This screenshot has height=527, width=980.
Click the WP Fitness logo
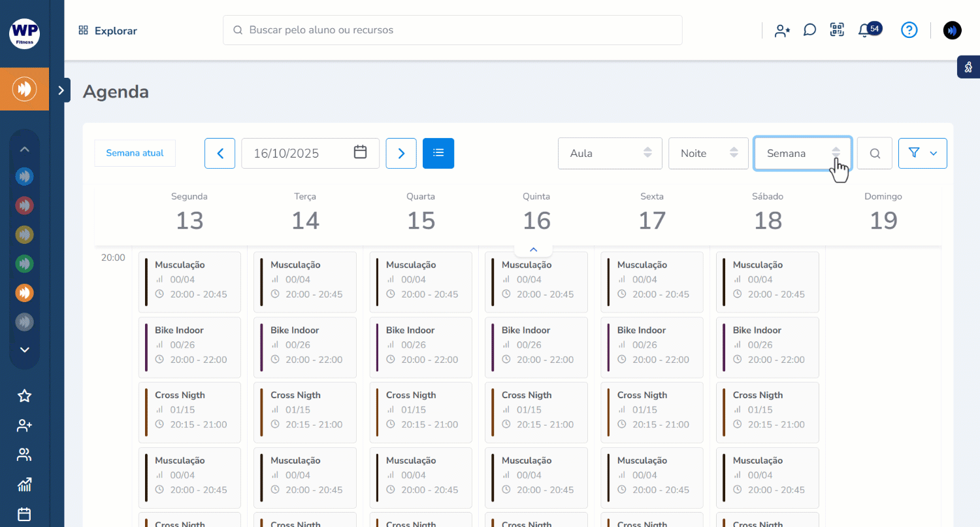(25, 33)
